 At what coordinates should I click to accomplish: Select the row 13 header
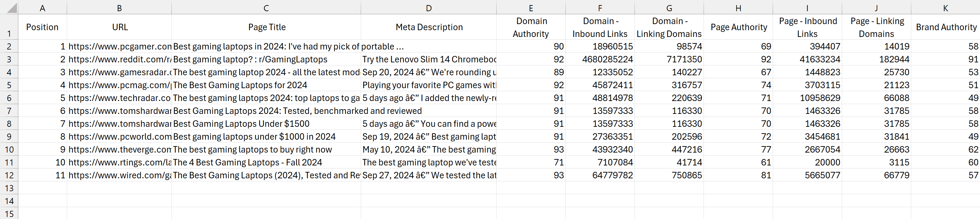click(9, 188)
